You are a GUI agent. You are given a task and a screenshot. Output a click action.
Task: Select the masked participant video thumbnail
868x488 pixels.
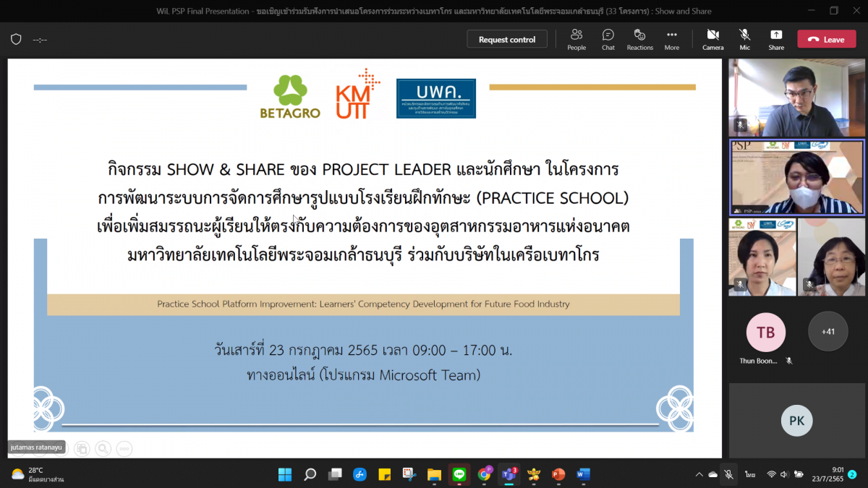(796, 177)
